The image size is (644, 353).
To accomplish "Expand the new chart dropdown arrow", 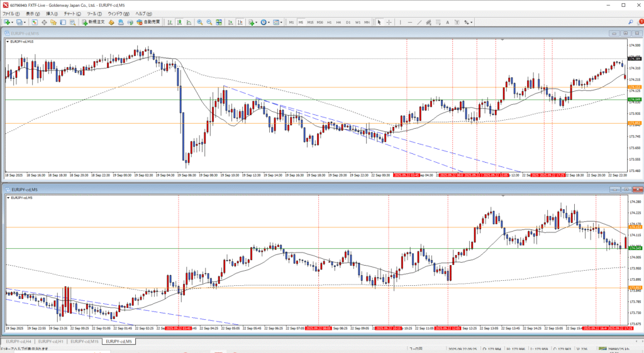I will [x=13, y=22].
